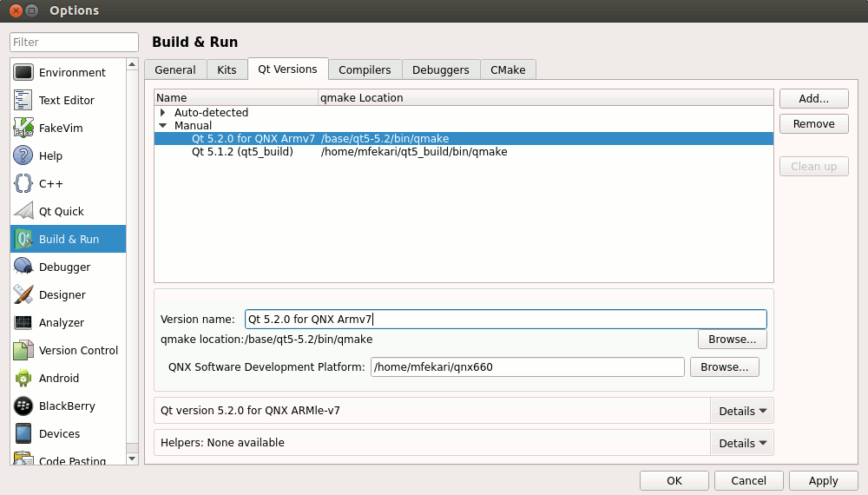Select the Qt 5.1.2 (qt5_build) row

464,152
